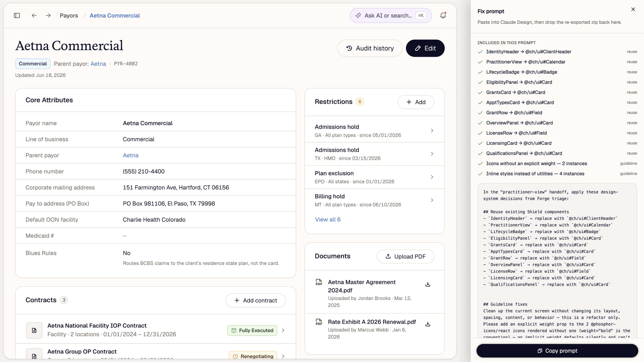
Task: Open parent payor Aetna link in header
Action: click(98, 64)
